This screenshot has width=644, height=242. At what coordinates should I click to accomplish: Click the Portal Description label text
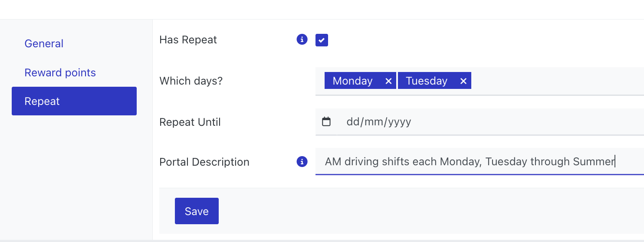click(x=204, y=162)
